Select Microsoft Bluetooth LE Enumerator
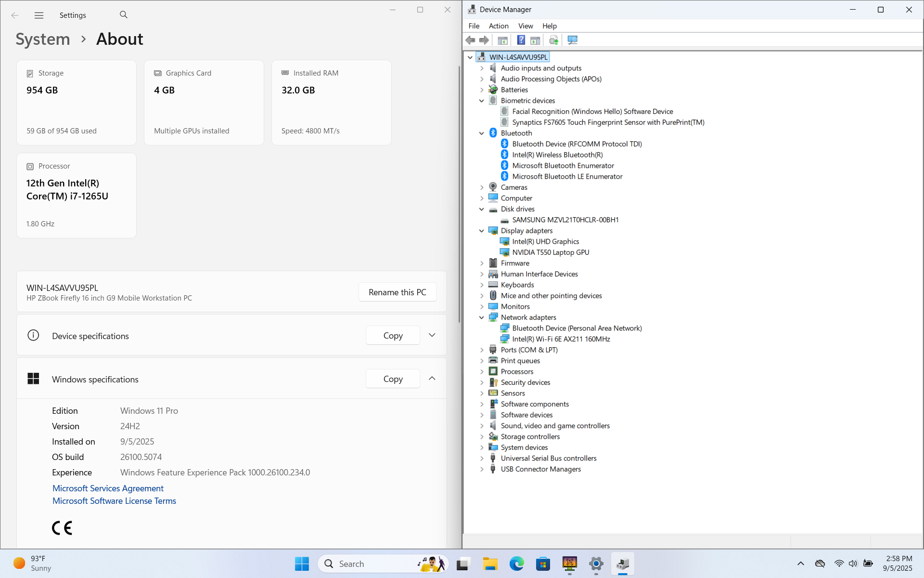The width and height of the screenshot is (924, 578). (x=567, y=176)
